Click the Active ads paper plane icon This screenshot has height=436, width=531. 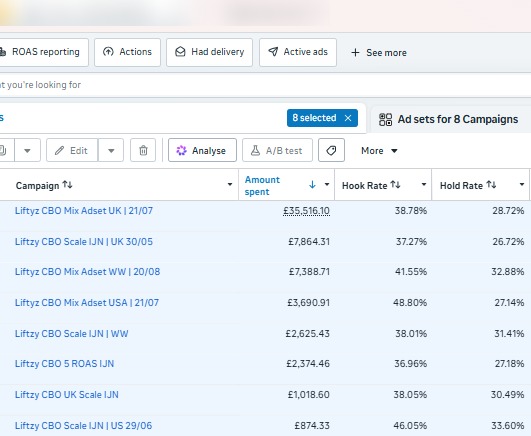(x=273, y=51)
